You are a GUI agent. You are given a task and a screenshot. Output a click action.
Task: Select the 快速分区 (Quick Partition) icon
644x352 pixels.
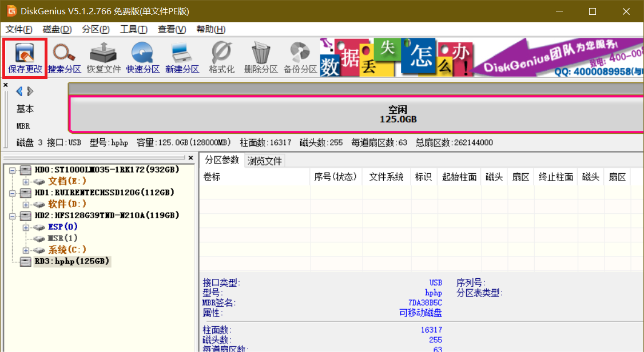[x=142, y=58]
